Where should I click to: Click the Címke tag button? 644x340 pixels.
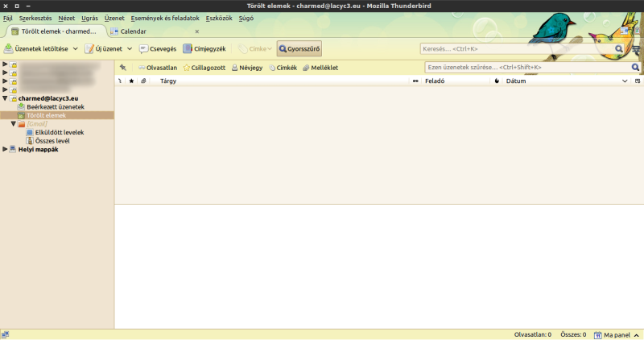254,48
